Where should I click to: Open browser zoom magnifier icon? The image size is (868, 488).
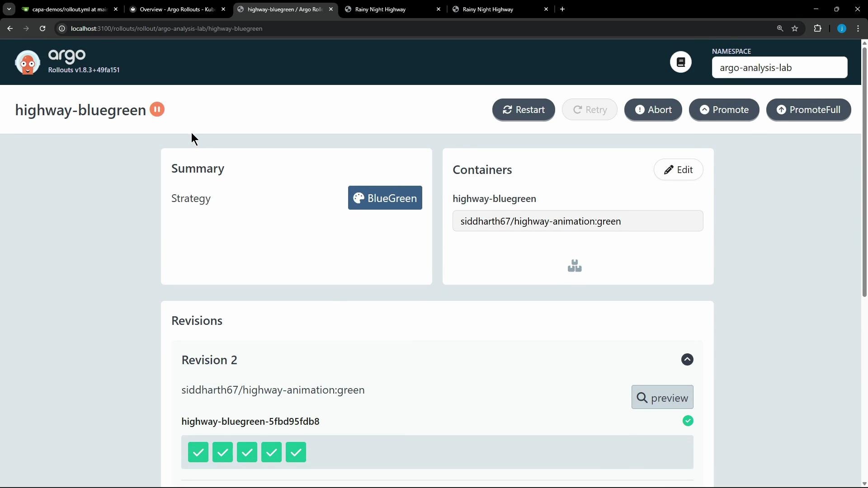coord(780,28)
